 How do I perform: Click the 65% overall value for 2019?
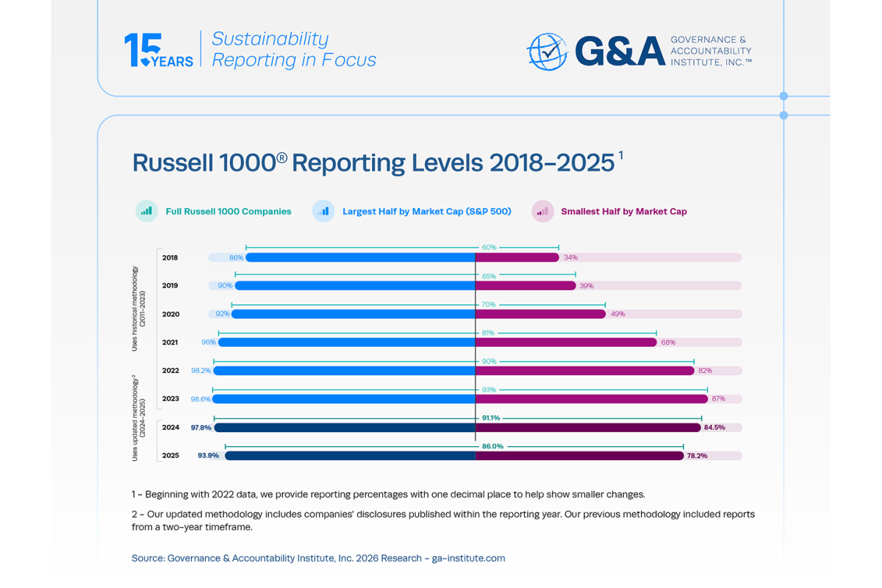pos(489,276)
